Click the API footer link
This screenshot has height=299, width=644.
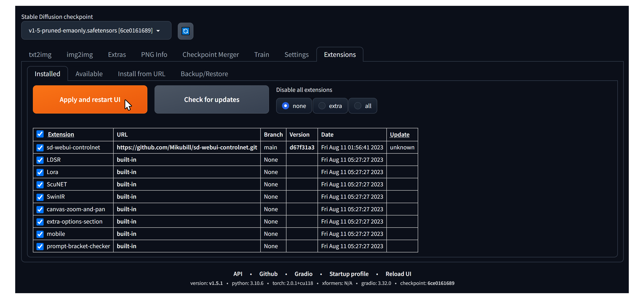(x=238, y=274)
